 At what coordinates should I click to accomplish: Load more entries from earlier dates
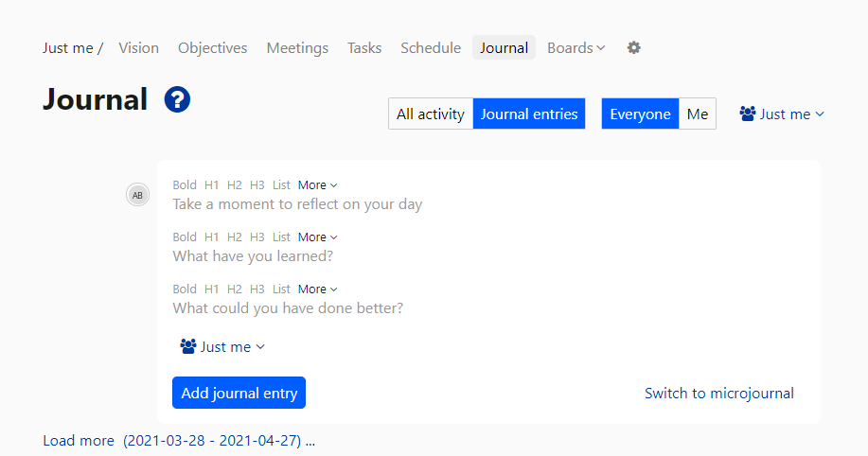point(79,441)
